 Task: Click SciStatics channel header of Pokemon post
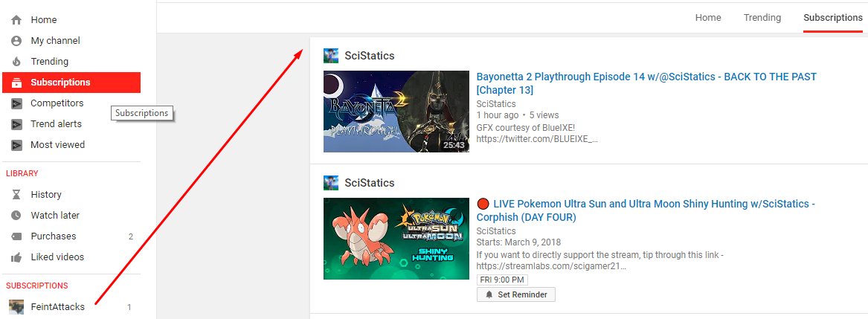(x=369, y=183)
